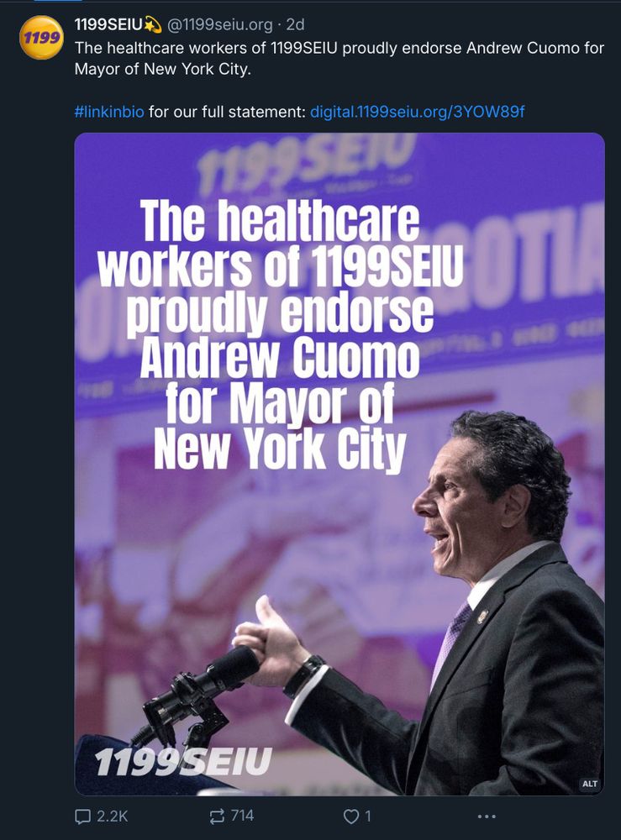Click the like count showing 1
The height and width of the screenshot is (840, 621).
[367, 816]
